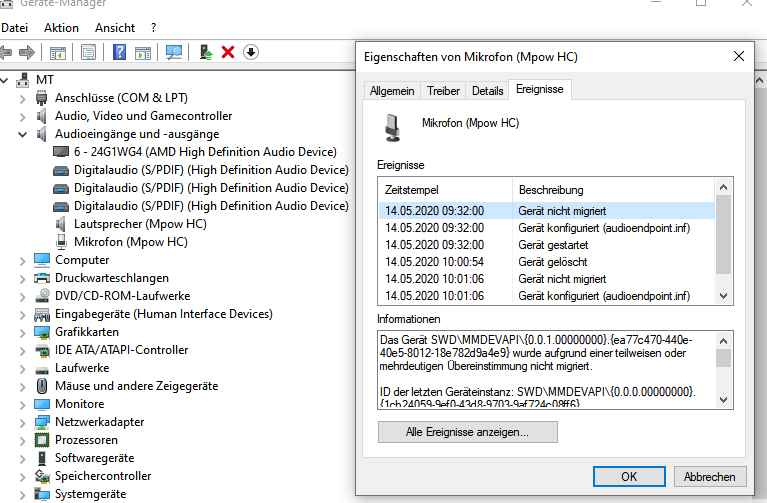Click the Druckwarteschlangen printer icon
The height and width of the screenshot is (503, 767).
(x=42, y=278)
